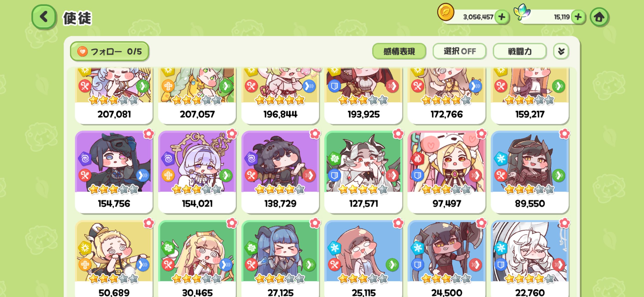644x297 pixels.
Task: Add gold coins with plus icon
Action: 502,17
